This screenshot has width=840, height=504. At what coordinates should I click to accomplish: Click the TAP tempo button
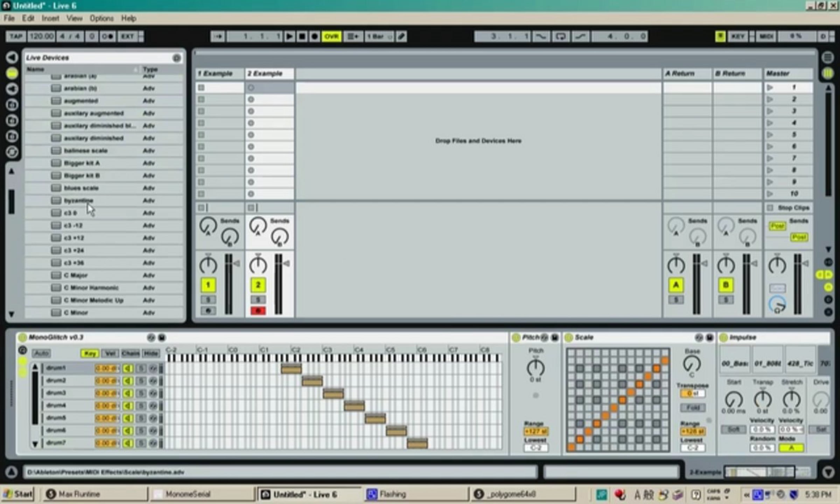click(x=16, y=36)
